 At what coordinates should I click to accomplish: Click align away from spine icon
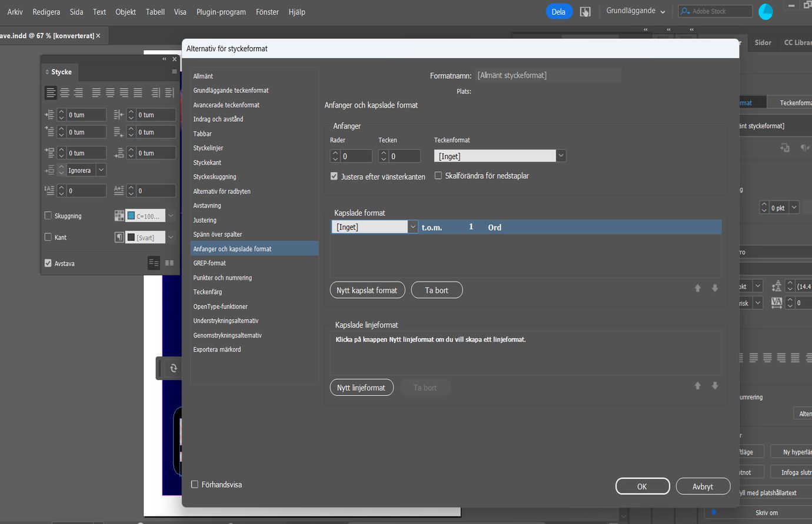click(169, 93)
